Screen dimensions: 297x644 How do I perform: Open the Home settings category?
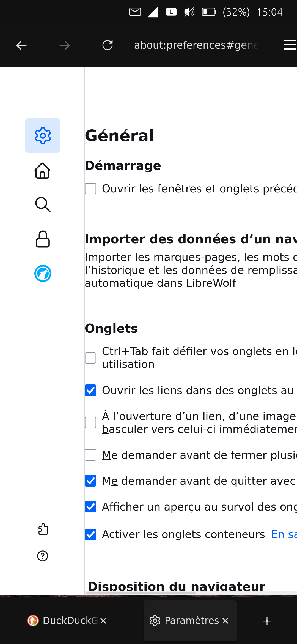click(43, 171)
